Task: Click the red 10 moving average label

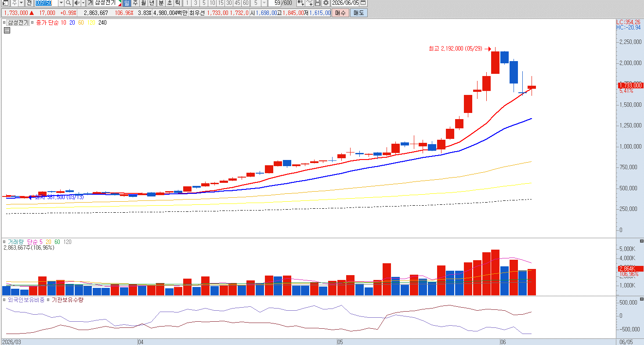Action: point(64,22)
